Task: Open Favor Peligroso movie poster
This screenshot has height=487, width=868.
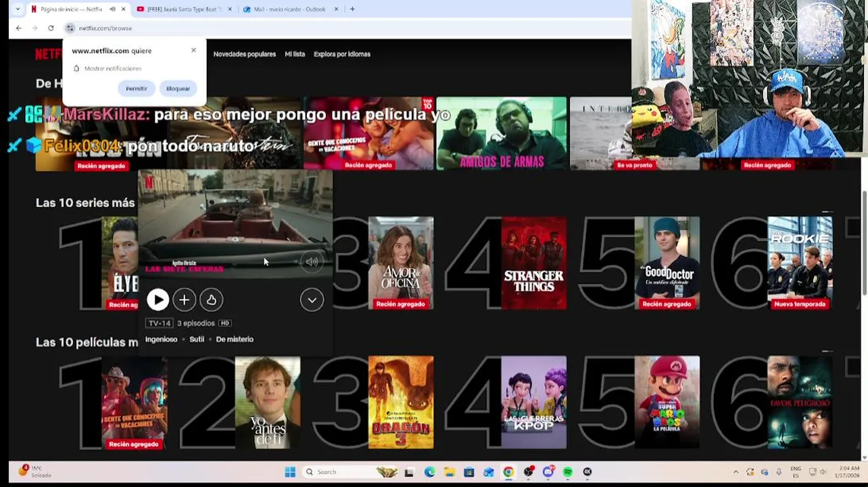Action: click(800, 402)
